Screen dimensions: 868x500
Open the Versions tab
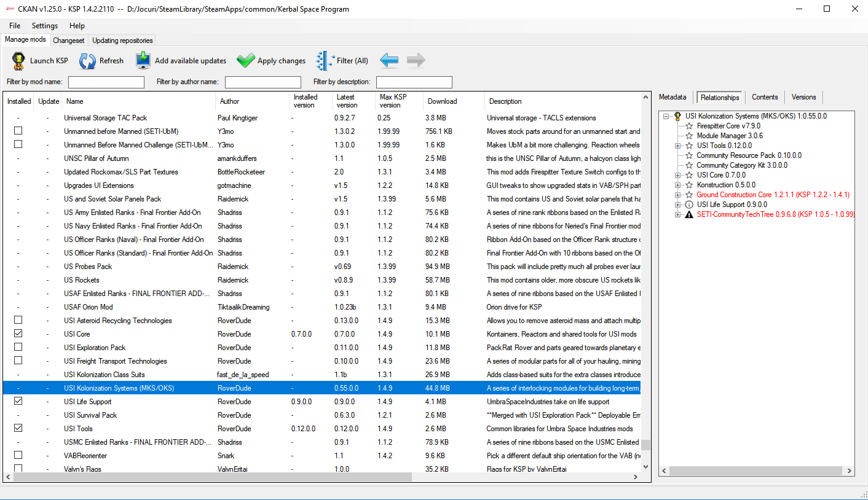click(x=803, y=97)
